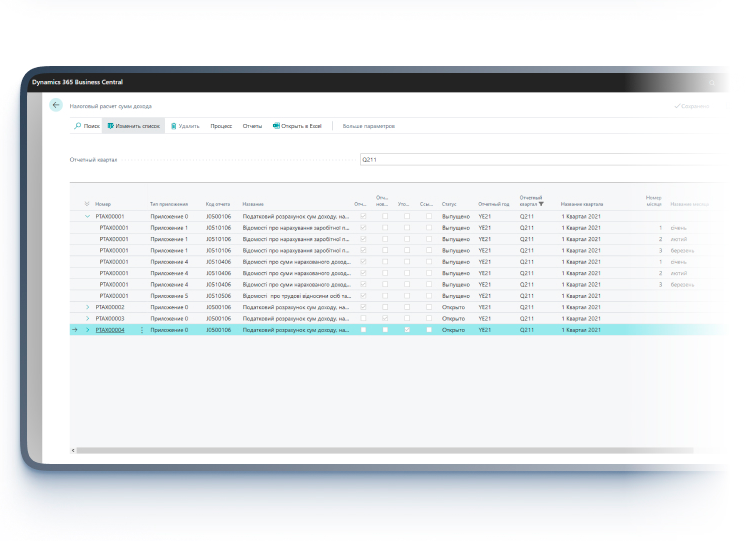
Task: Click the Удалить trash icon
Action: coord(174,127)
